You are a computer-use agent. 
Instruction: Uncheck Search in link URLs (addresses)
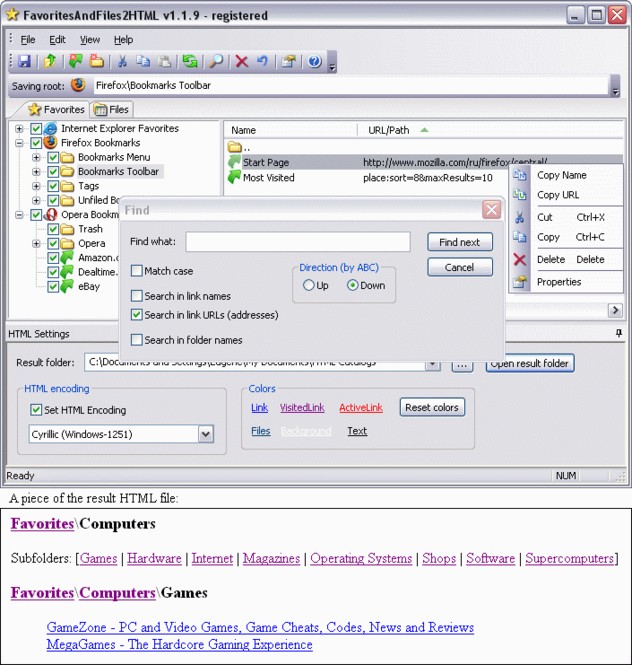137,315
